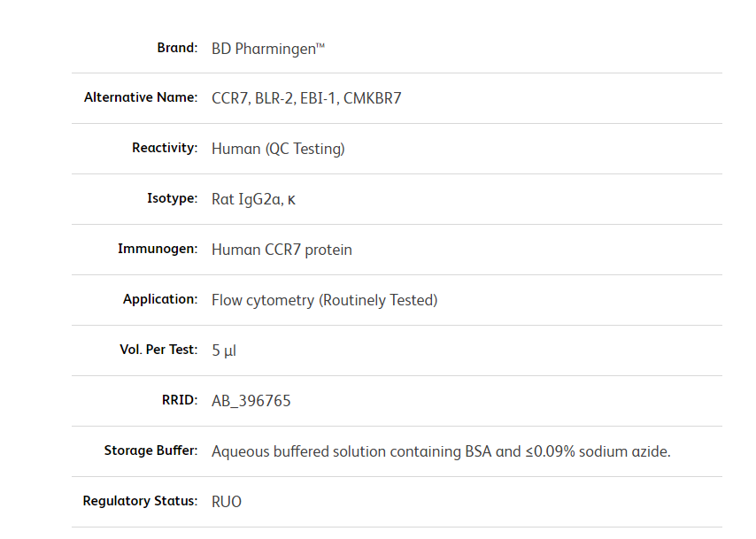Click the Vol. Per Test label

pos(158,350)
